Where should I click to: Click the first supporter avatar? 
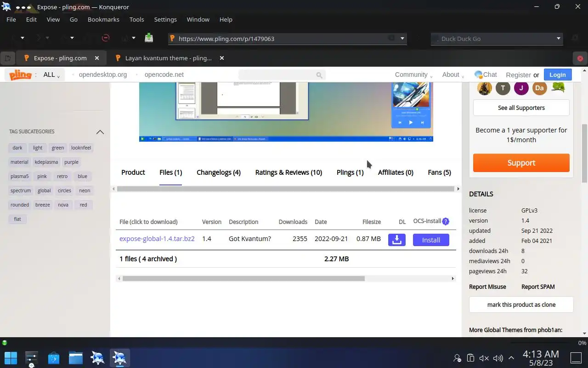click(x=485, y=88)
